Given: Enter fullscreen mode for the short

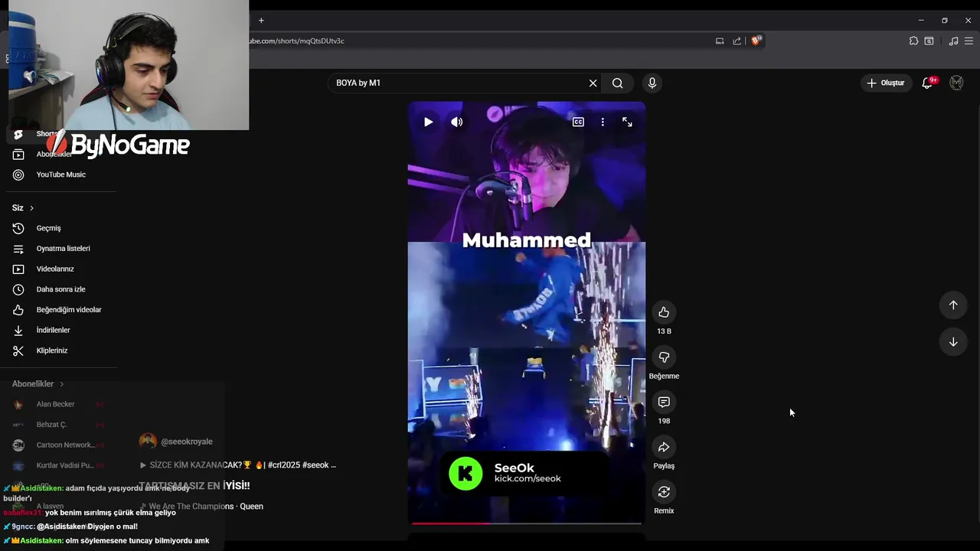Looking at the screenshot, I should 627,122.
